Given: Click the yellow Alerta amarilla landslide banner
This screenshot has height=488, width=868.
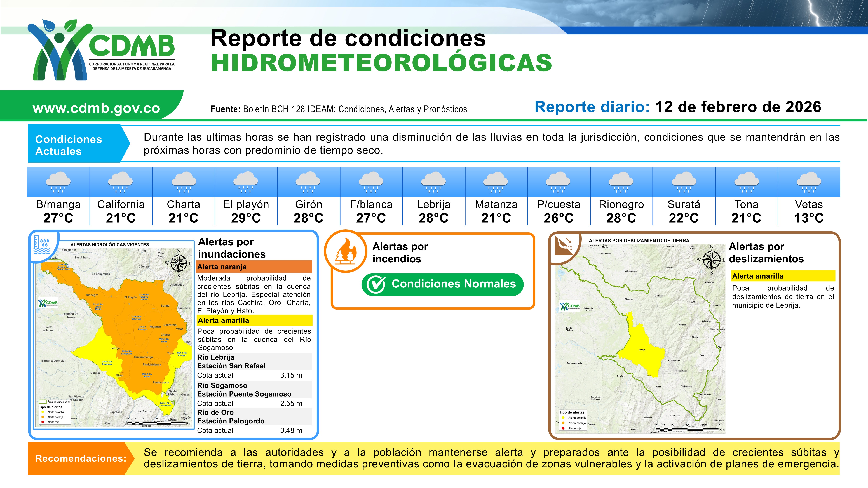Looking at the screenshot, I should click(783, 276).
